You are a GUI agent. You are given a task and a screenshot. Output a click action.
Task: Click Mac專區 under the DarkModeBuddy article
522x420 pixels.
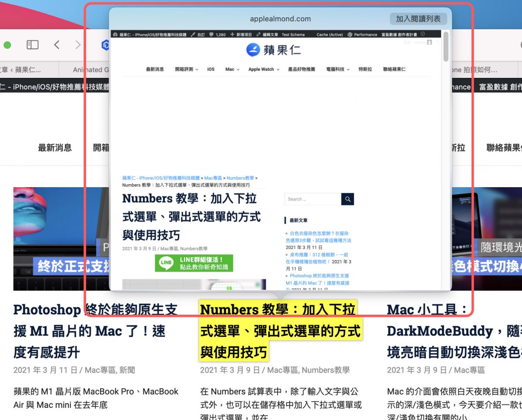pyautogui.click(x=469, y=370)
